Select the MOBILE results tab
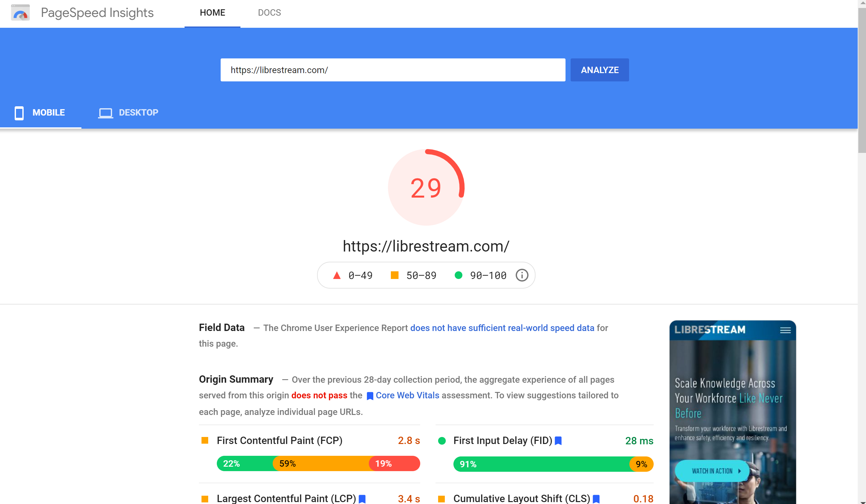This screenshot has width=866, height=504. 41,113
